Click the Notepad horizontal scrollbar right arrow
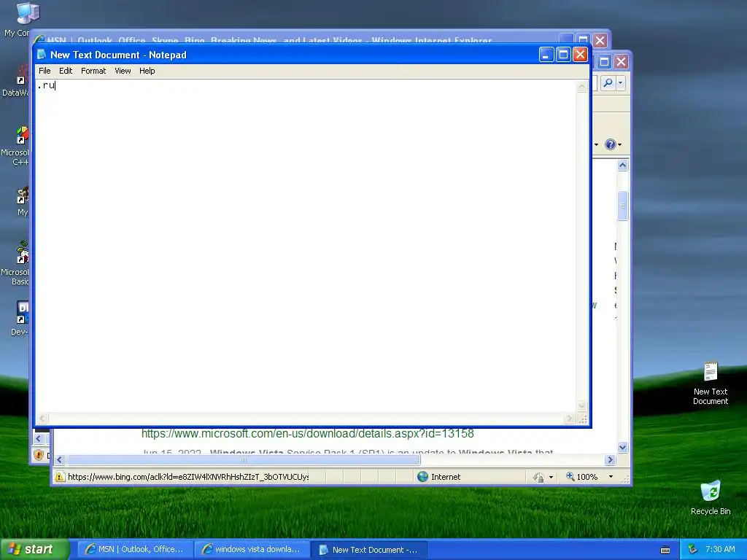The height and width of the screenshot is (560, 747). click(x=569, y=419)
